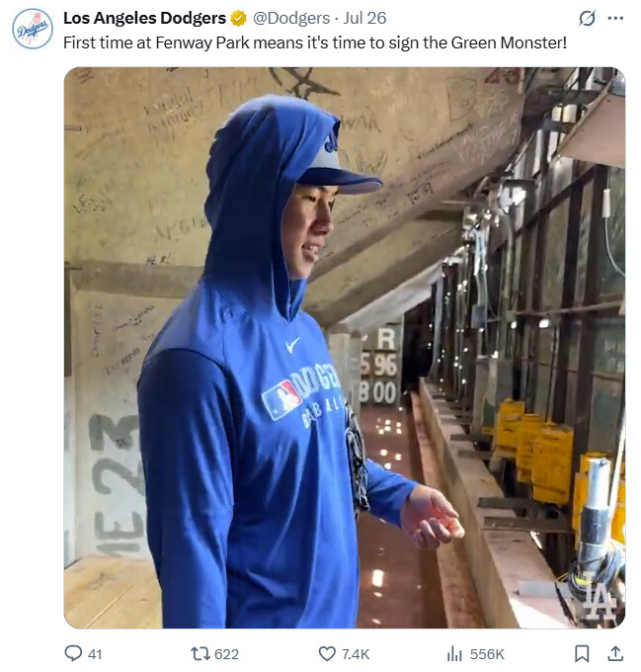Click the gold verified badge
The image size is (641, 672).
tap(238, 19)
